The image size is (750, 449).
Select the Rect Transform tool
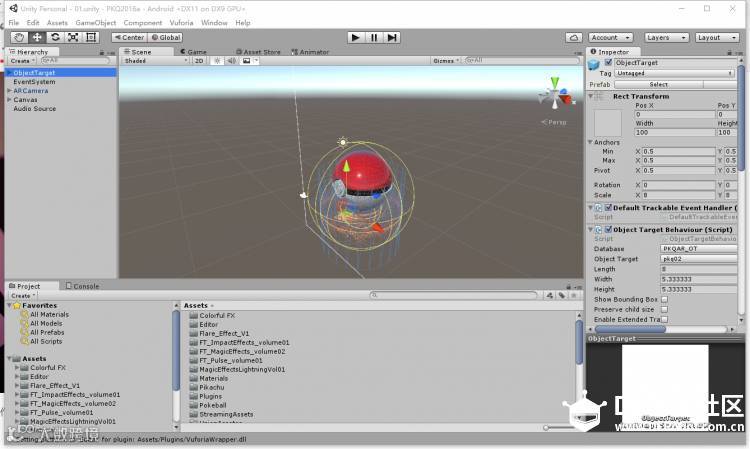91,37
